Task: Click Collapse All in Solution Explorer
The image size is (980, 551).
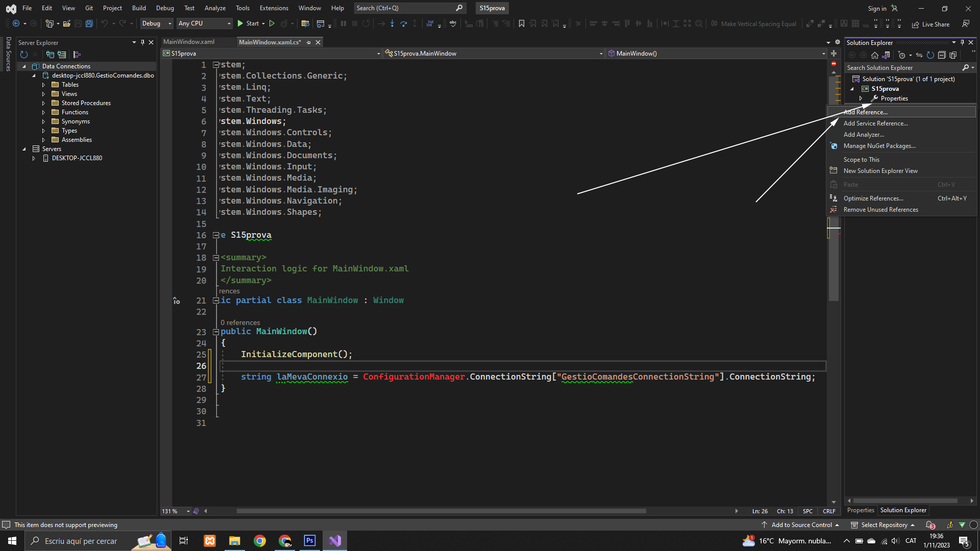Action: [942, 55]
